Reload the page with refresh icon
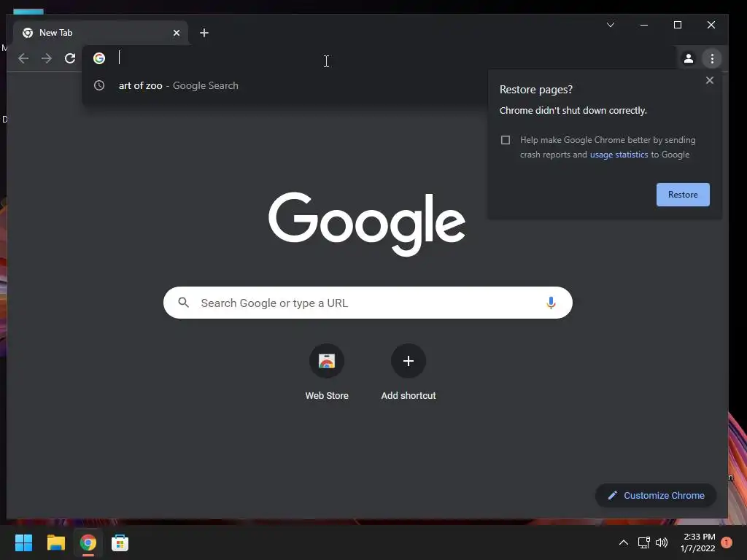 (70, 58)
